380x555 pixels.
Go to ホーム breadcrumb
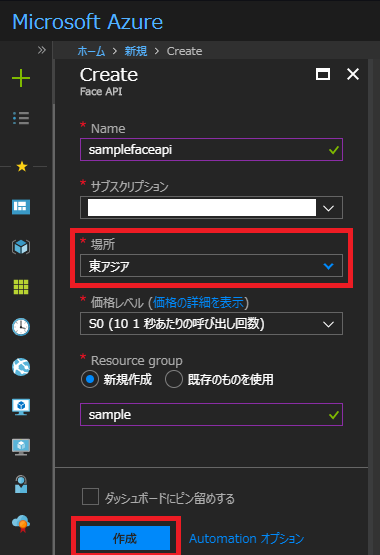click(x=91, y=51)
